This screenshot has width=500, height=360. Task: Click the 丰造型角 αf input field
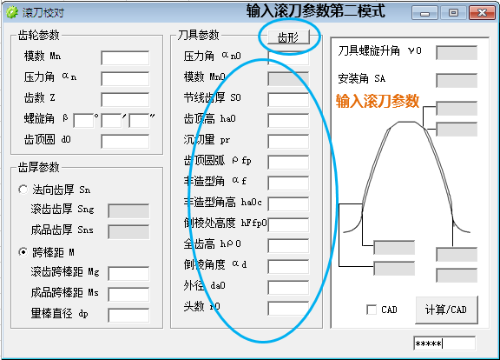coord(288,183)
